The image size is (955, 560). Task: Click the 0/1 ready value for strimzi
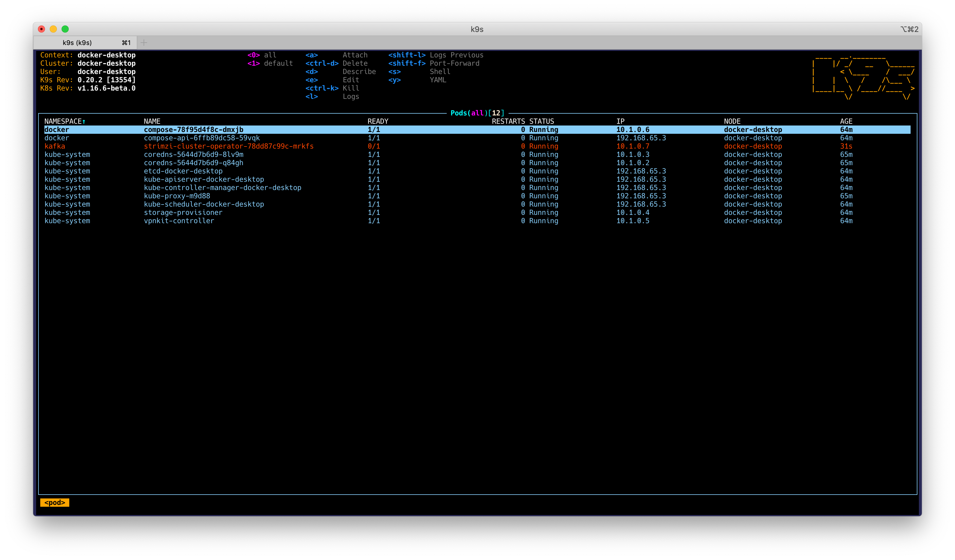coord(374,146)
